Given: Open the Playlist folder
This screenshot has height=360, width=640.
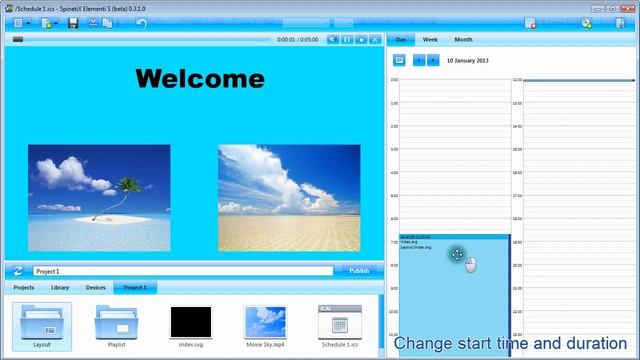Looking at the screenshot, I should (116, 327).
